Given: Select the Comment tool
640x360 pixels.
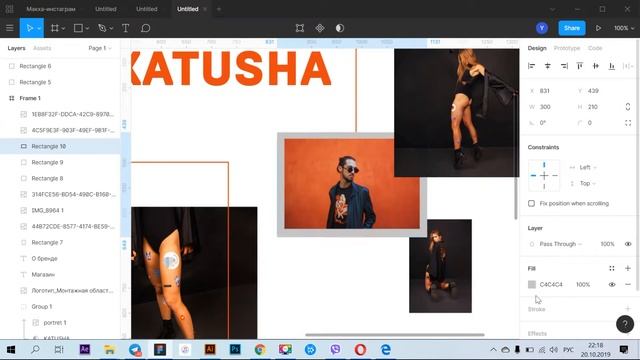Looking at the screenshot, I should pyautogui.click(x=146, y=28).
